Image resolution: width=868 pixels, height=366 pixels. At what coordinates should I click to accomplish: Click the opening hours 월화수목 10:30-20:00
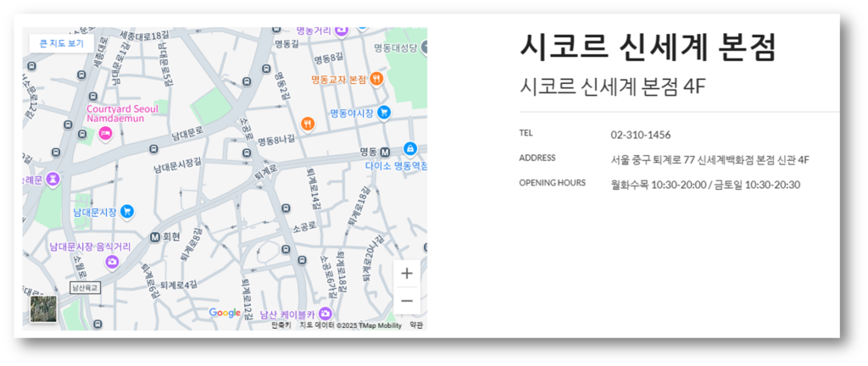pyautogui.click(x=658, y=185)
